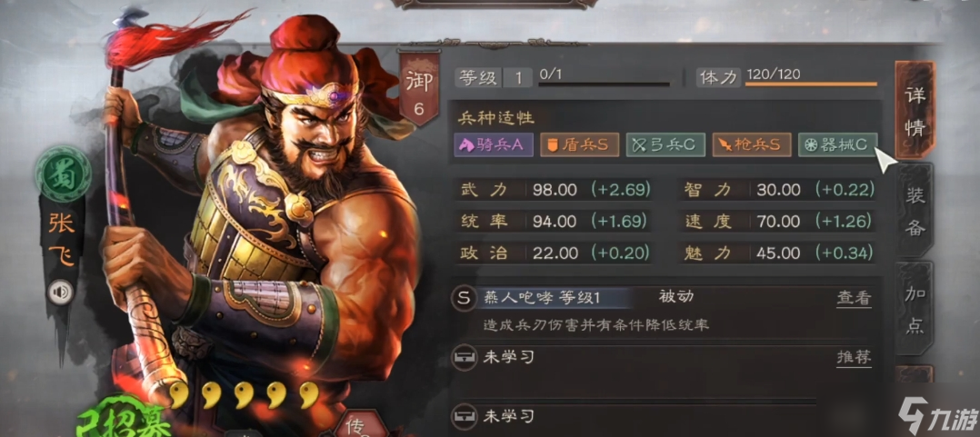
Task: Click the S-rank skill badge
Action: click(x=463, y=298)
